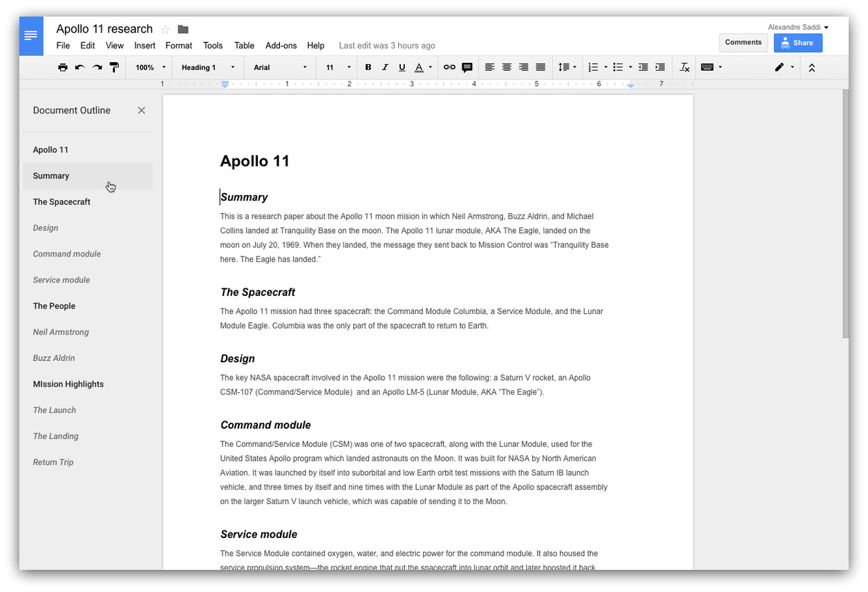Screen dimensions: 868x592
Task: Select Buzz Aldrin in the document outline
Action: [x=54, y=358]
